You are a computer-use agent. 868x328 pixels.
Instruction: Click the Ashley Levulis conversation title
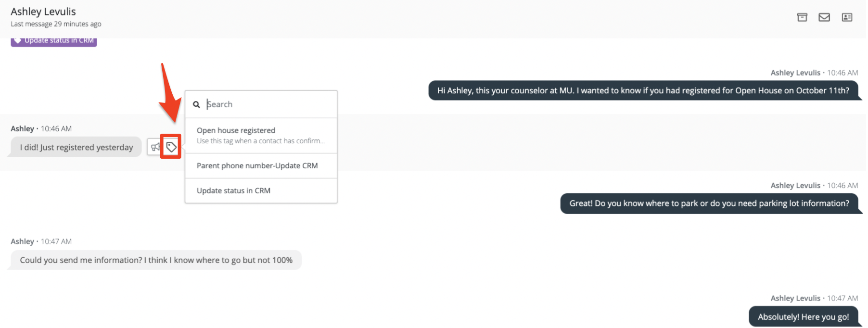(x=43, y=12)
